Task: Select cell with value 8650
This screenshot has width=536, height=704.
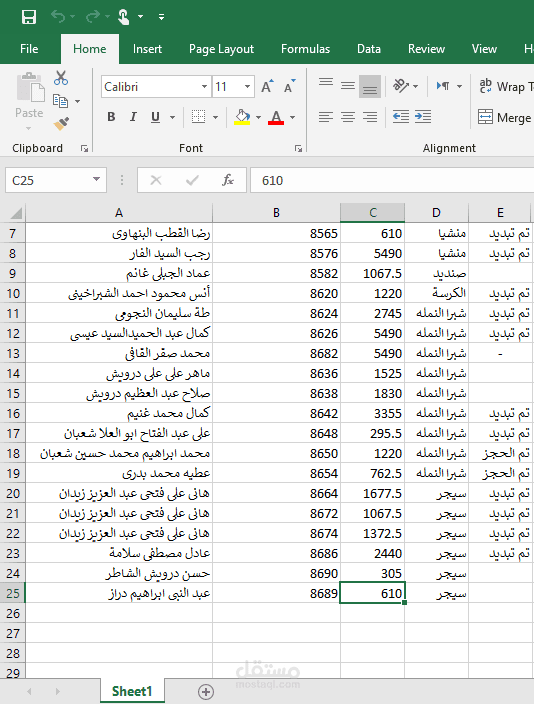Action: pyautogui.click(x=276, y=453)
